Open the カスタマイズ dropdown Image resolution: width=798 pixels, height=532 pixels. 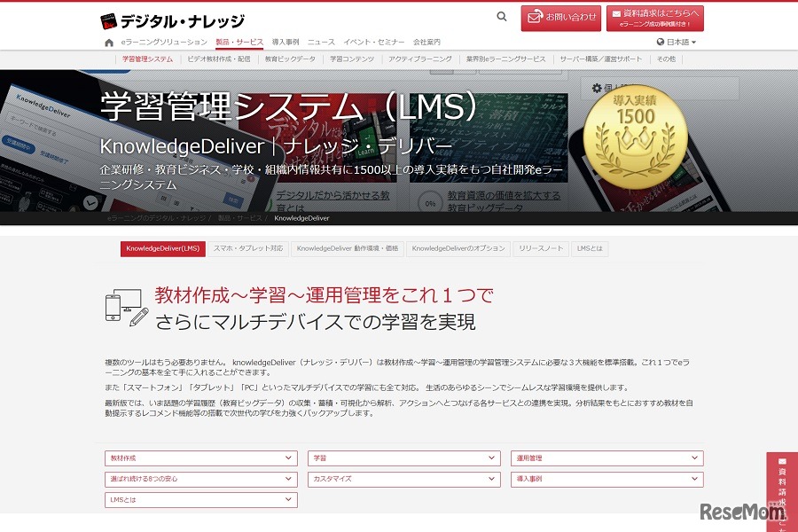point(403,479)
